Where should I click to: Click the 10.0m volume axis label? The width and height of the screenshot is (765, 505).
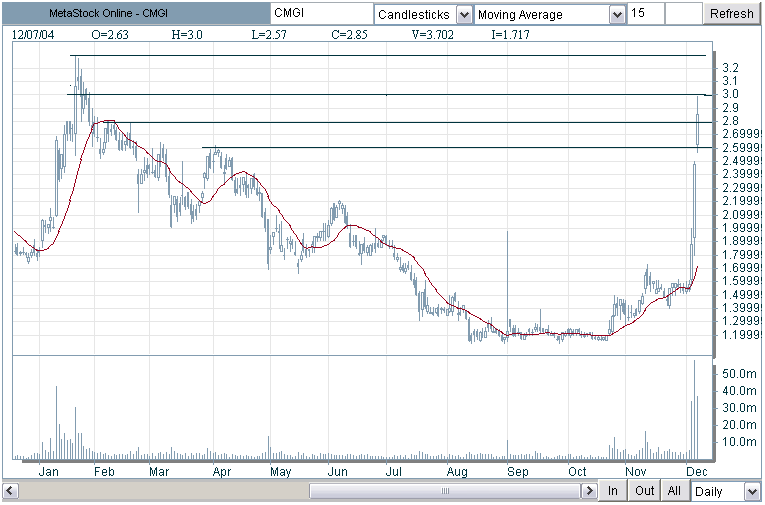(x=739, y=442)
